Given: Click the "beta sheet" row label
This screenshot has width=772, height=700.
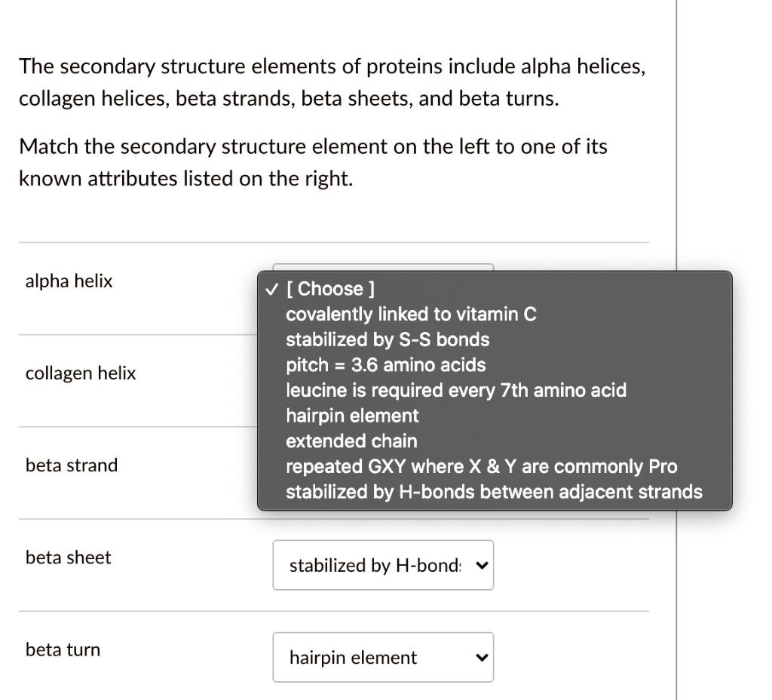Looking at the screenshot, I should tap(68, 557).
